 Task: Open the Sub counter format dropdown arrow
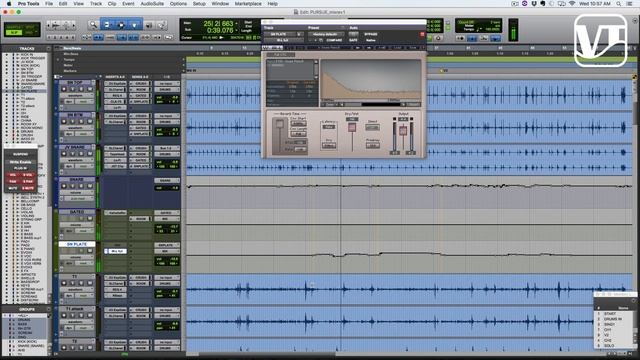click(x=237, y=30)
